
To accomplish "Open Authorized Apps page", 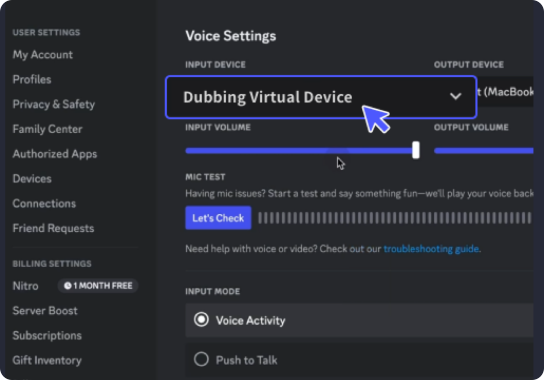I will pos(55,154).
